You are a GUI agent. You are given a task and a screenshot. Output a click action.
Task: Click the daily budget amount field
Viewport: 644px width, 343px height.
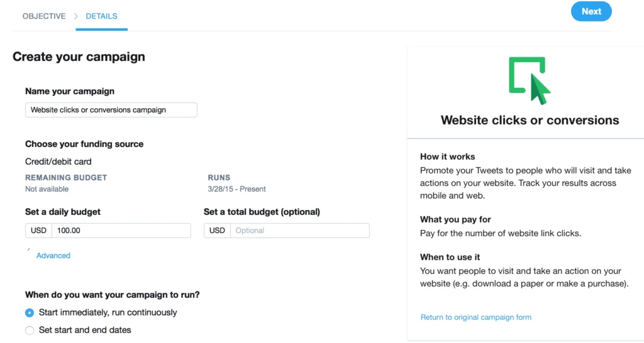coord(121,231)
